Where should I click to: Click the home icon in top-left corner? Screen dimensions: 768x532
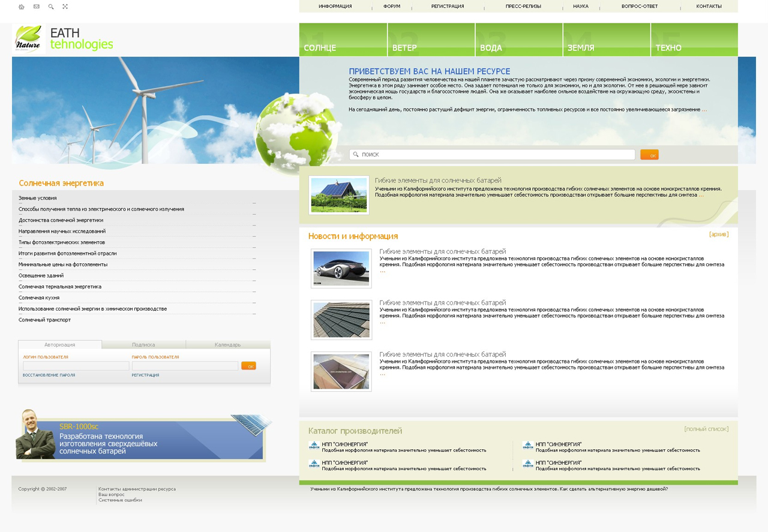[x=22, y=7]
